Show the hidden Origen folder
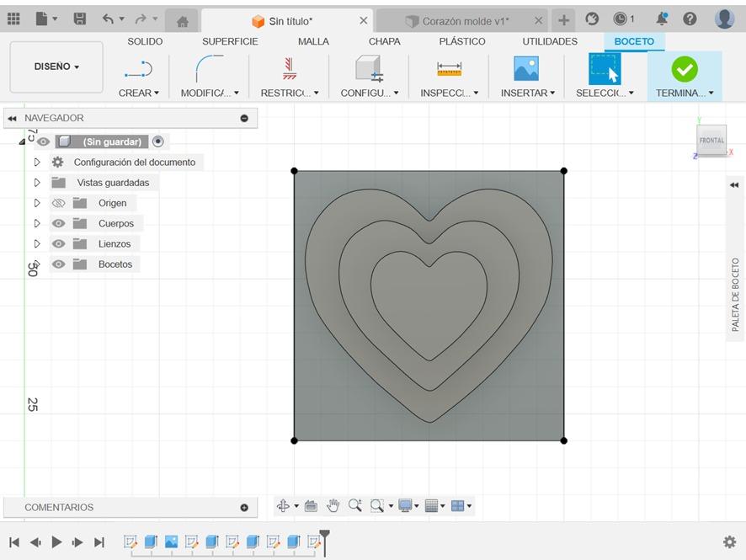The height and width of the screenshot is (560, 746). (x=58, y=203)
